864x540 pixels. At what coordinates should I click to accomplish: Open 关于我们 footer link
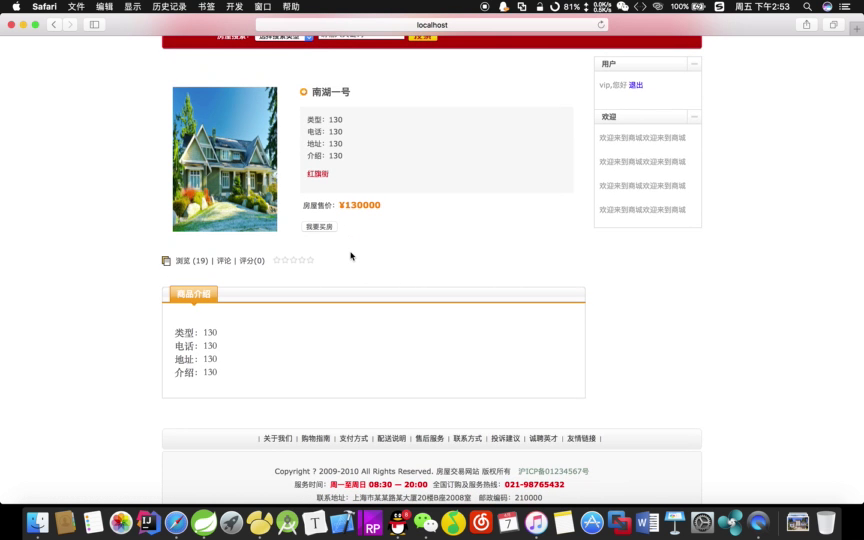click(278, 439)
